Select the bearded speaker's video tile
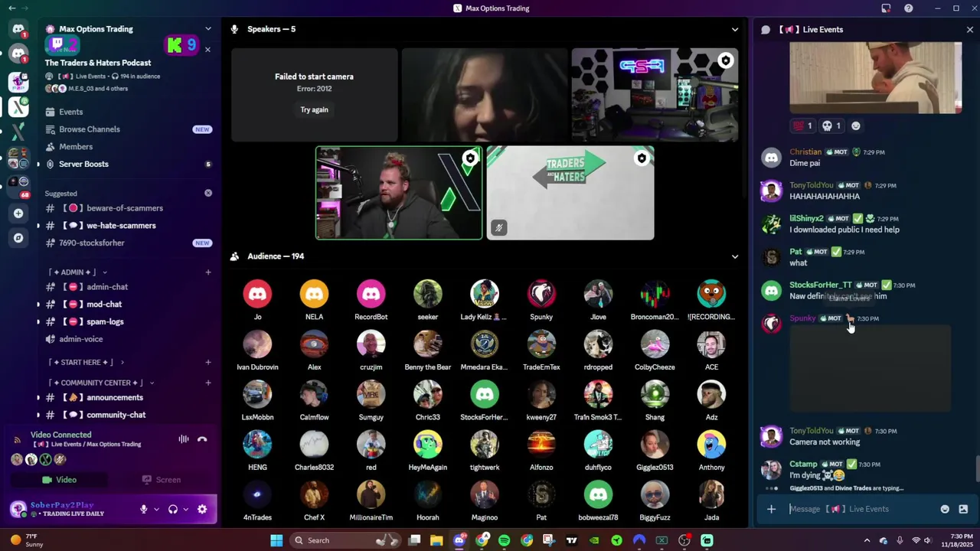The height and width of the screenshot is (551, 980). 399,193
